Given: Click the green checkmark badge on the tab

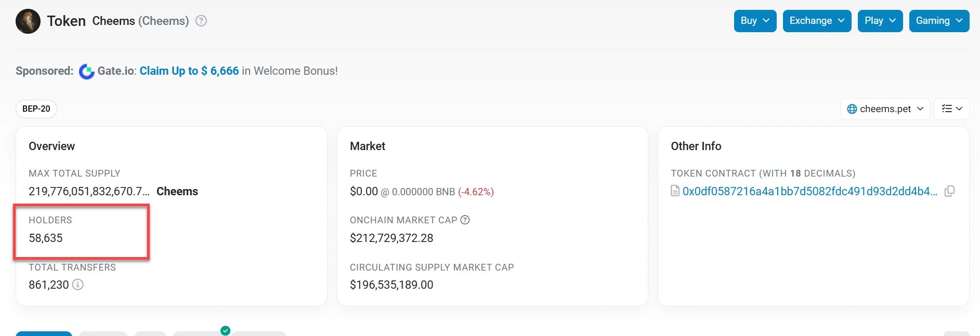Looking at the screenshot, I should point(225,330).
